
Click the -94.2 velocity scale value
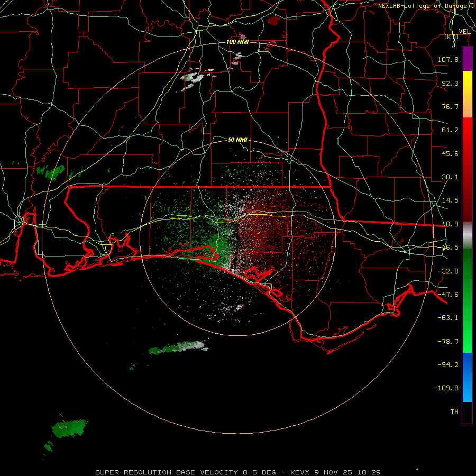point(448,364)
